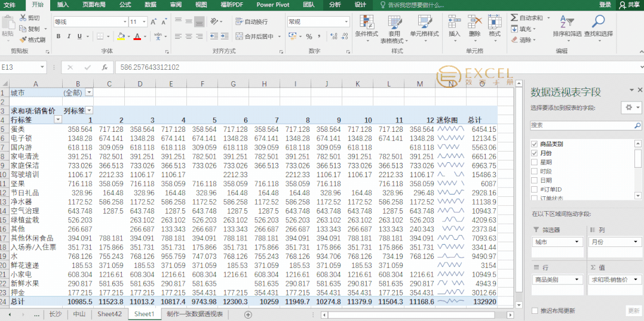644x321 pixels.
Task: Click the Delete cells (删除) icon
Action: tap(474, 21)
